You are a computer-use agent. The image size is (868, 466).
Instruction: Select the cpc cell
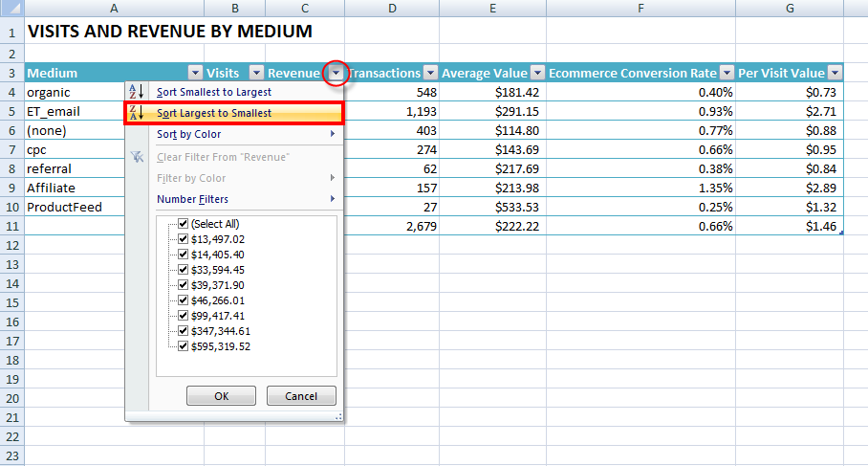(76, 149)
